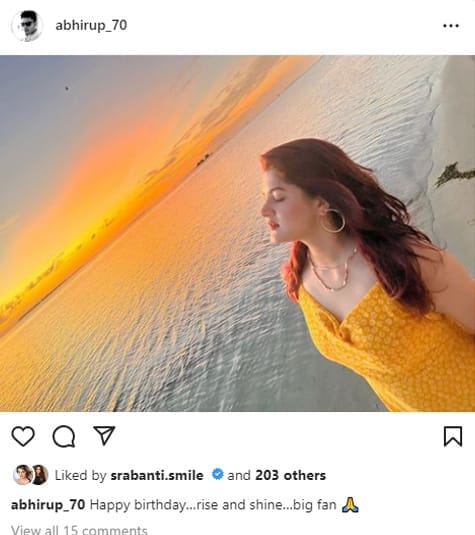Open abhirup_70 profile picture in header
Image resolution: width=475 pixels, height=535 pixels.
click(27, 26)
